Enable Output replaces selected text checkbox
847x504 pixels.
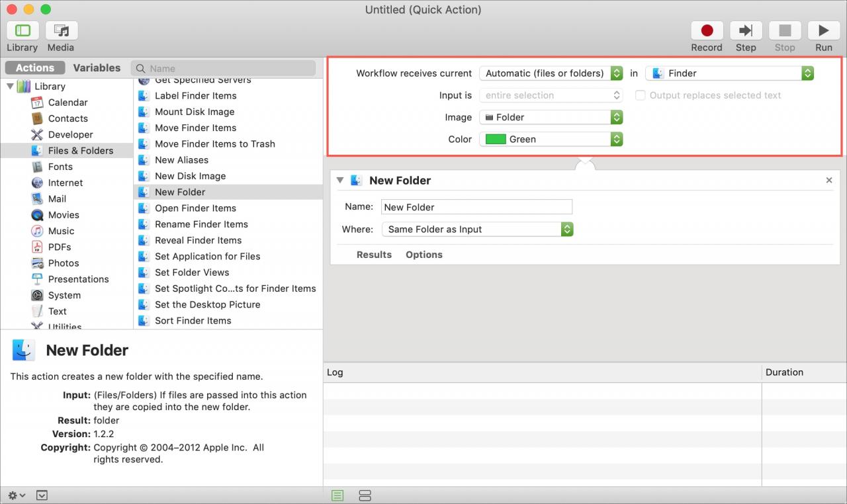(641, 95)
